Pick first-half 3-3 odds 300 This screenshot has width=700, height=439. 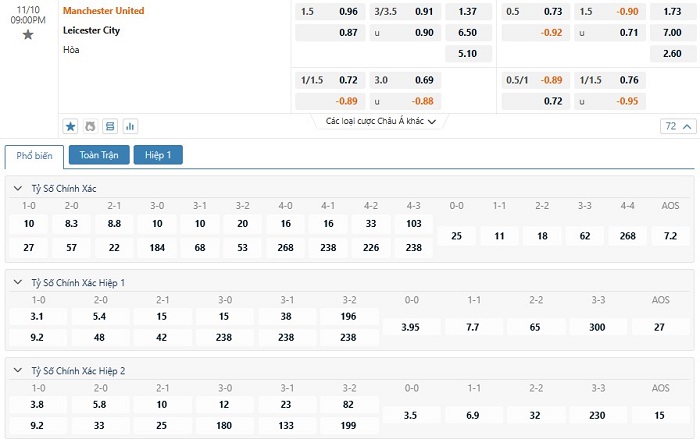point(597,327)
